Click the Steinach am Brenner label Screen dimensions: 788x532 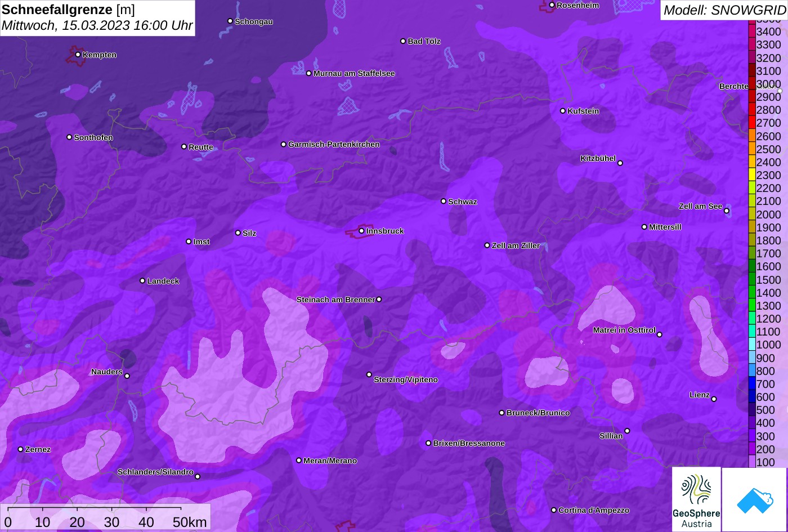[x=335, y=299]
